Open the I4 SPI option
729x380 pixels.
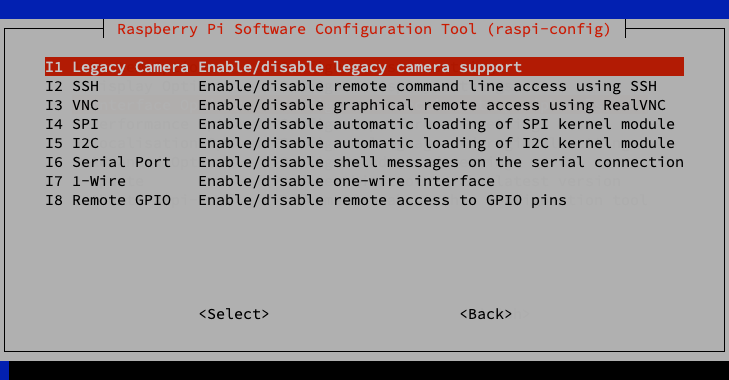point(364,124)
